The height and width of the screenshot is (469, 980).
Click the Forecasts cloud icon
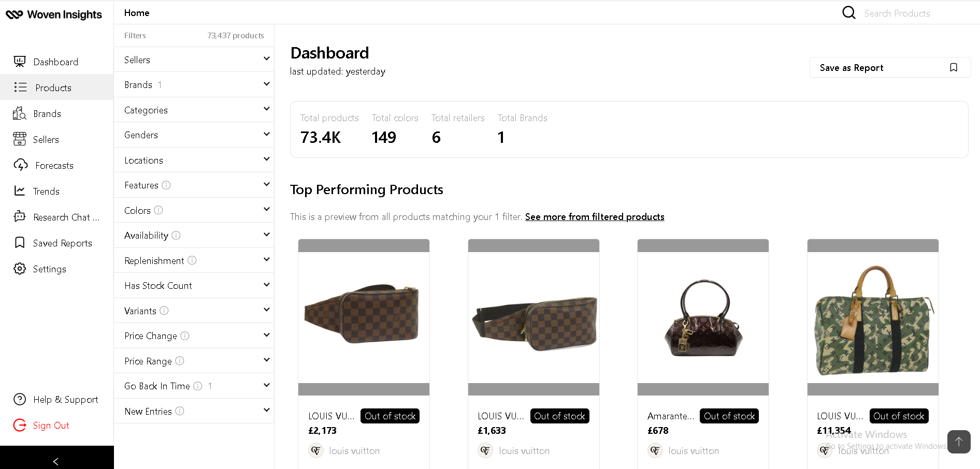click(20, 165)
